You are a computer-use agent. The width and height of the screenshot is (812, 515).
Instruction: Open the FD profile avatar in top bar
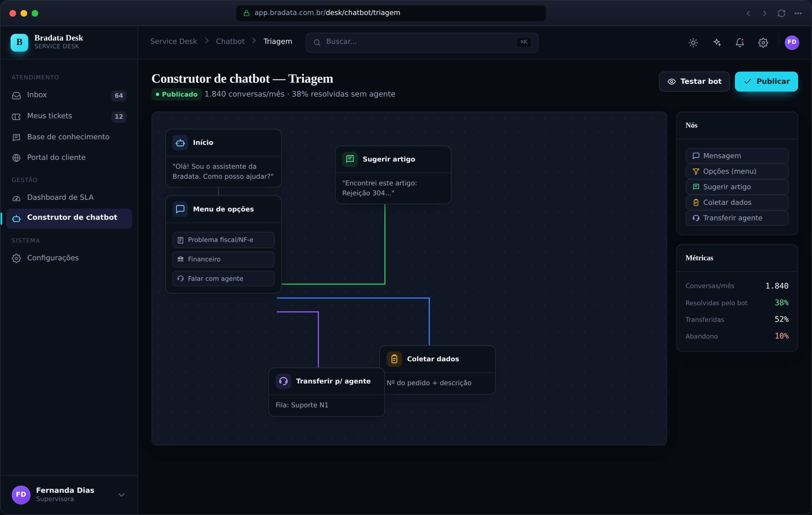click(792, 42)
